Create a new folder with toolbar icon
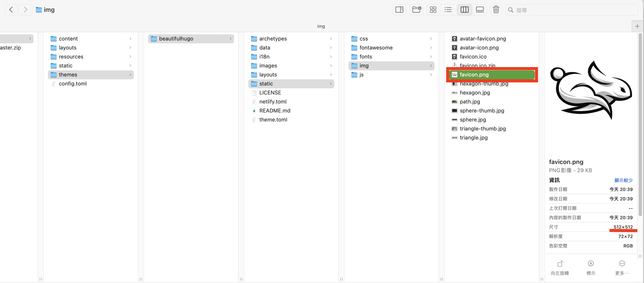Screen dimensions: 644x283 [416, 10]
